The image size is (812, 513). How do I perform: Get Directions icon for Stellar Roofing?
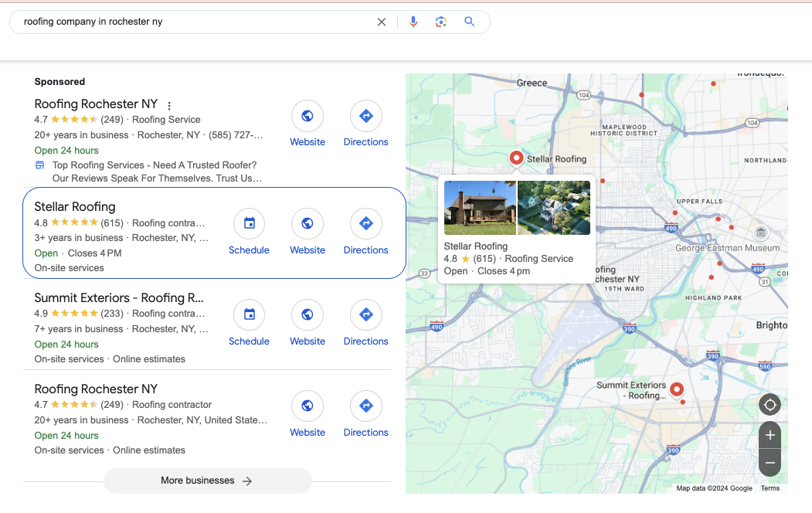366,223
